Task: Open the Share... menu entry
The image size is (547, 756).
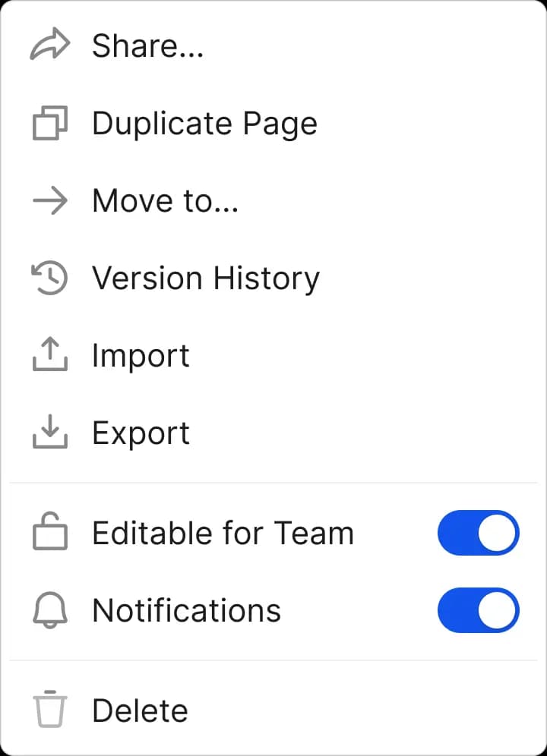Action: (147, 46)
